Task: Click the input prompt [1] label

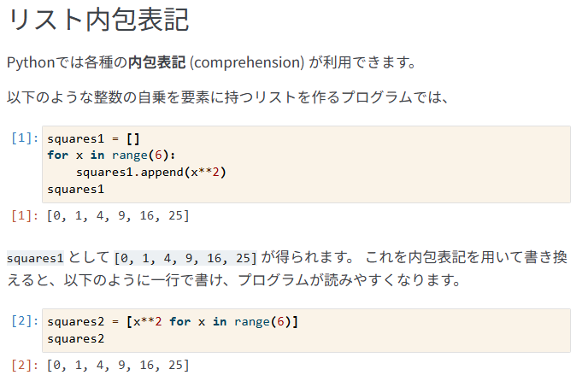Action: click(x=26, y=138)
